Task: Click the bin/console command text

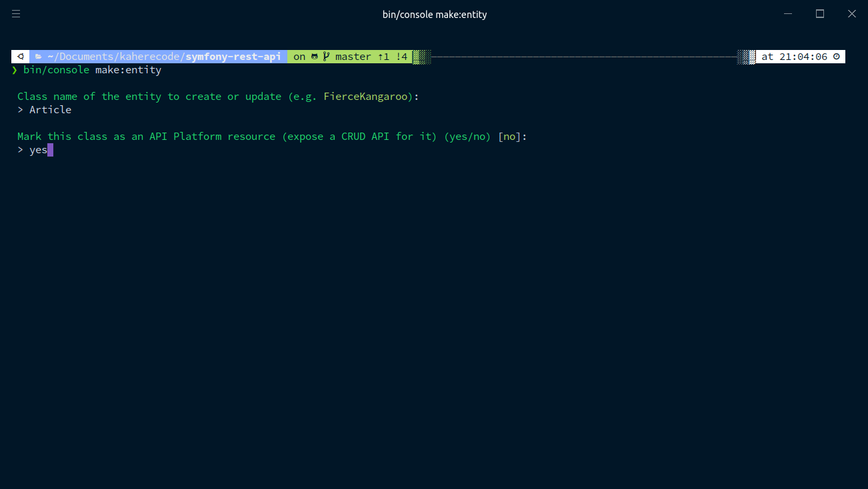Action: (x=56, y=70)
